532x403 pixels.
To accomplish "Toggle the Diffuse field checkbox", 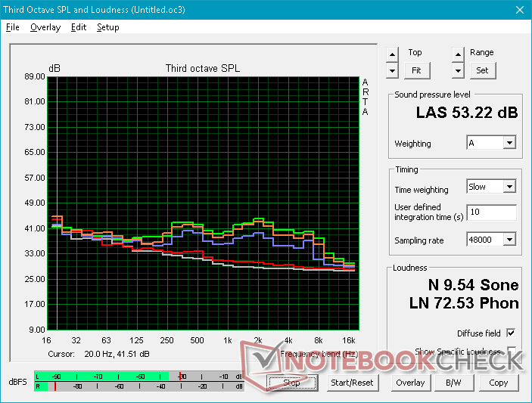I will tap(511, 333).
